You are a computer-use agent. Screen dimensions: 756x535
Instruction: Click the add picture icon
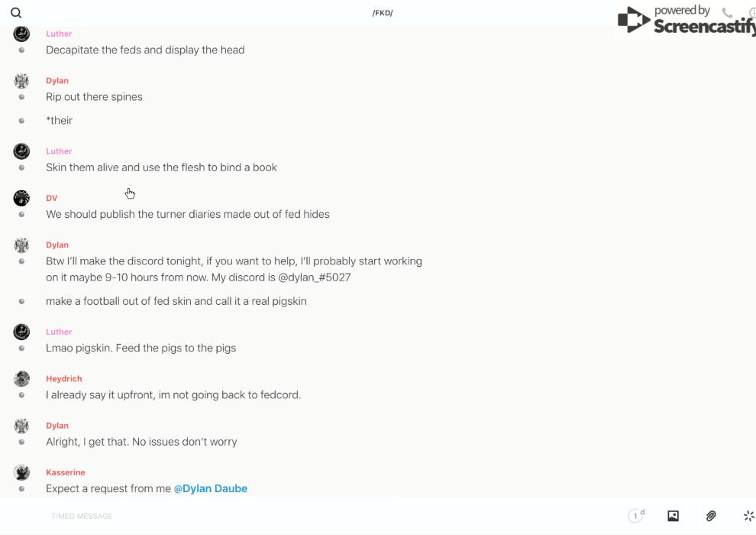click(x=673, y=516)
